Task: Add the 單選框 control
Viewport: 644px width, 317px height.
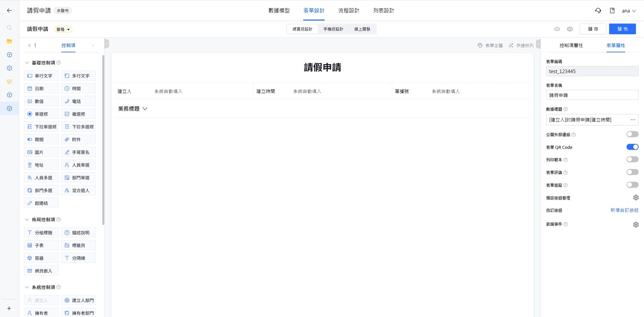Action: pyautogui.click(x=41, y=114)
